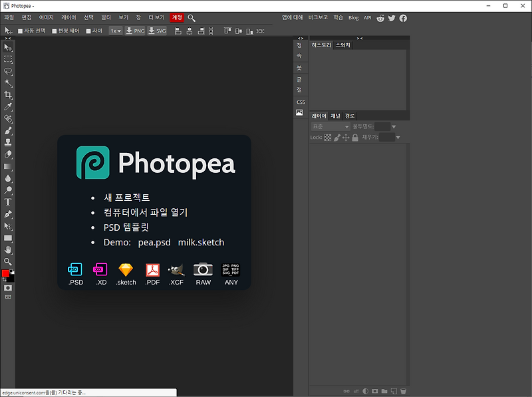Expand side icon strip with <> arrows
Image resolution: width=532 pixels, height=397 pixels.
coord(301,39)
